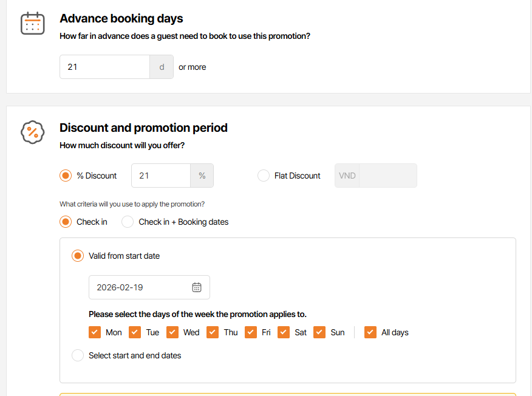Click the advance booking days input field
This screenshot has width=532, height=396.
pos(104,67)
